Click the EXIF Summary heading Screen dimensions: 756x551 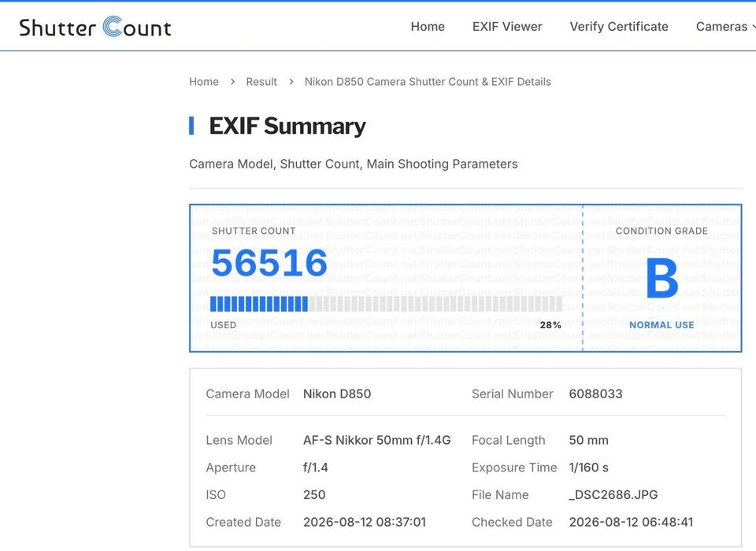[287, 126]
